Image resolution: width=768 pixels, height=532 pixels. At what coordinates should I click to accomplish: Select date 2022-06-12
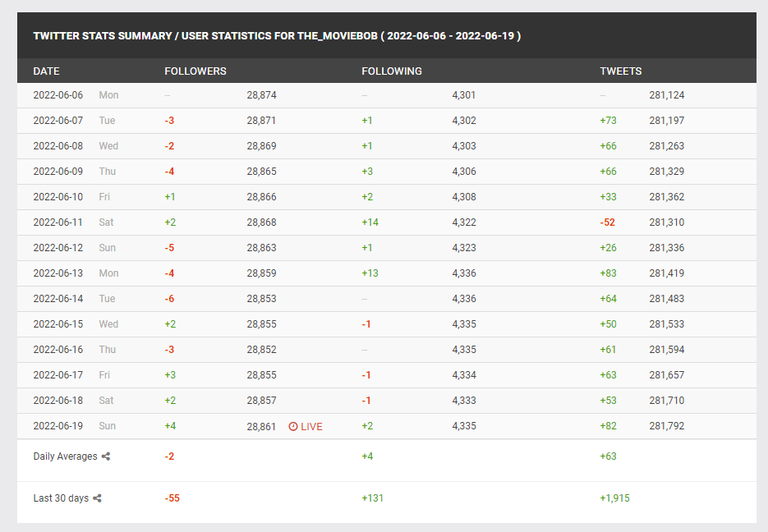click(58, 248)
